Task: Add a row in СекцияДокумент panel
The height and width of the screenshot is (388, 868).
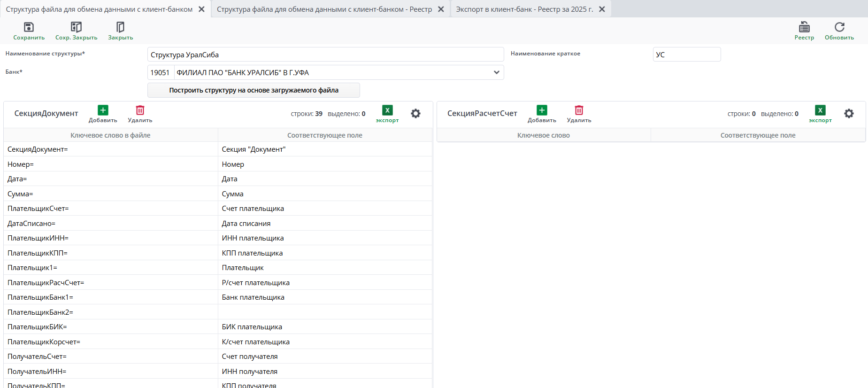Action: tap(103, 114)
